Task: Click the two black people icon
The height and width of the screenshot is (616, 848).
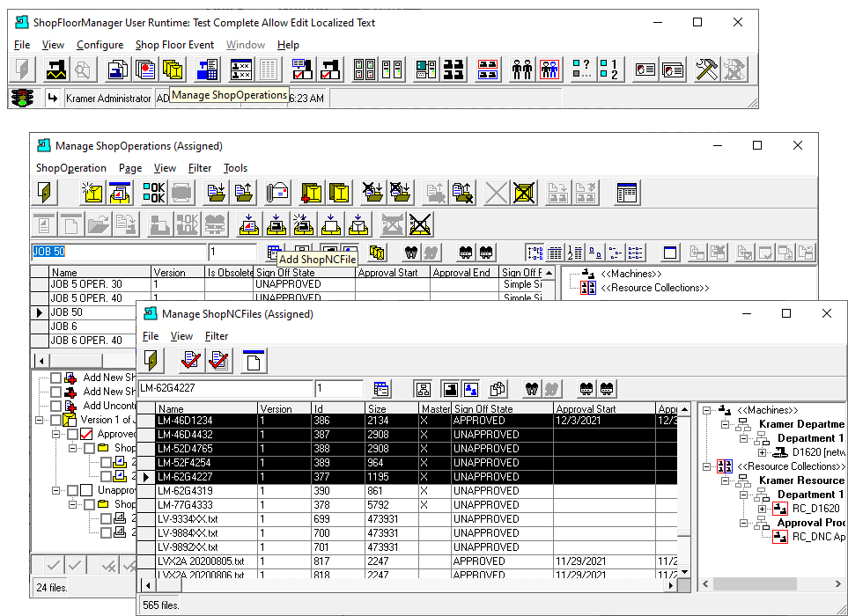Action: click(521, 70)
